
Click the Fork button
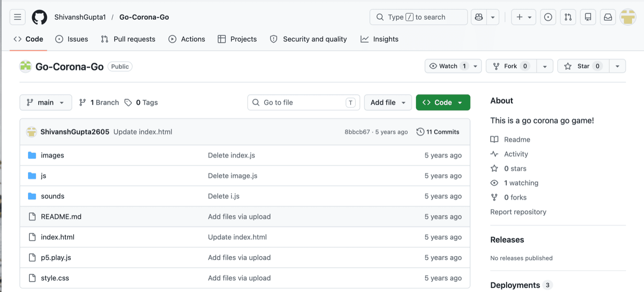coord(511,66)
